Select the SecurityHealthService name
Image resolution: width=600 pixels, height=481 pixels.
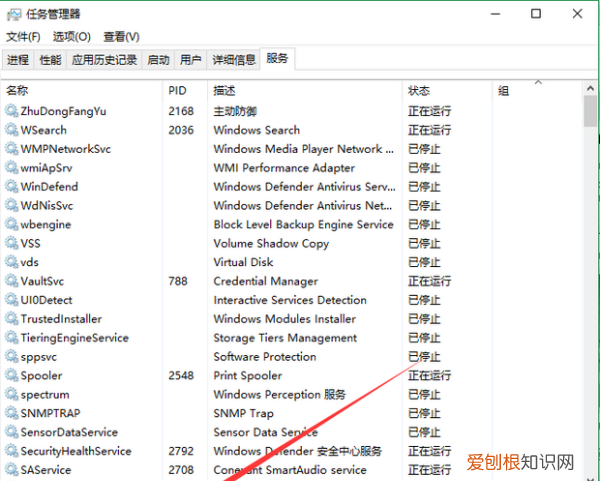tap(76, 451)
